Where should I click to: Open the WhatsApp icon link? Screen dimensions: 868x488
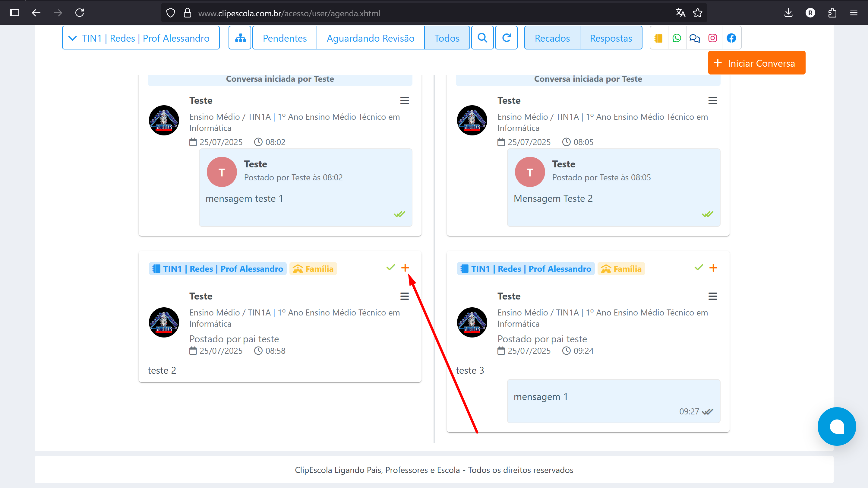(x=676, y=38)
